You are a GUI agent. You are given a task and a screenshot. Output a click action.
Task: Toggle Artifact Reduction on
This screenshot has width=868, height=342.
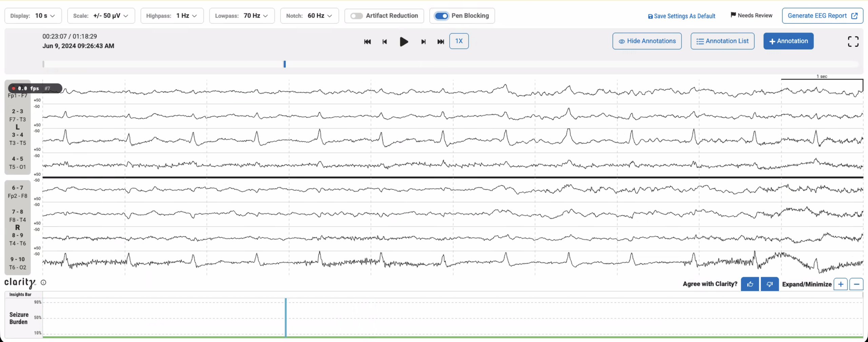pos(356,16)
